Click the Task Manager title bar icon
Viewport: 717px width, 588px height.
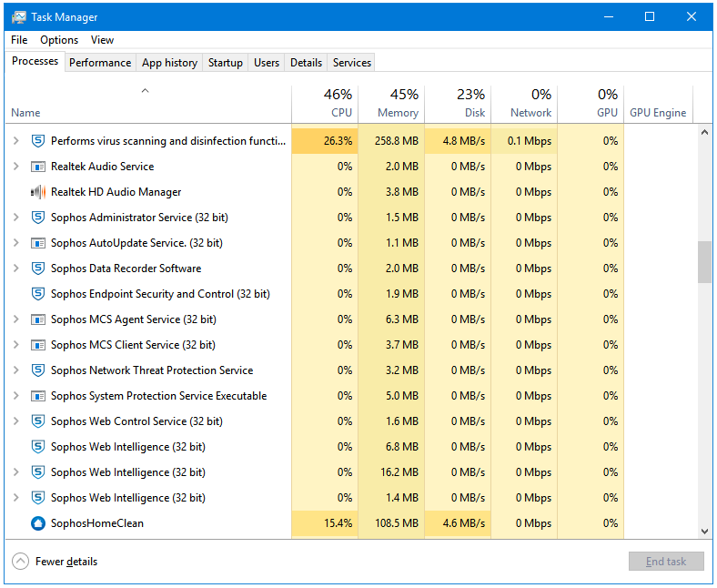tap(19, 17)
